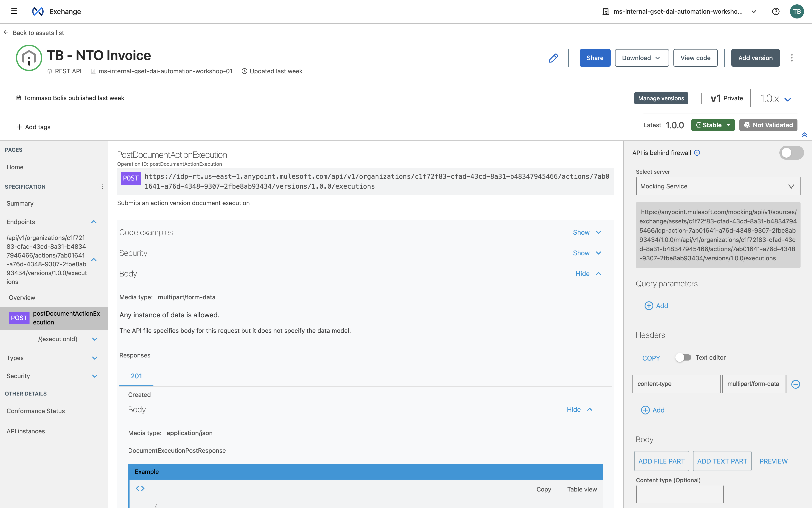Expand the Security sidebar section
Viewport: 812px width, 508px height.
click(x=95, y=376)
